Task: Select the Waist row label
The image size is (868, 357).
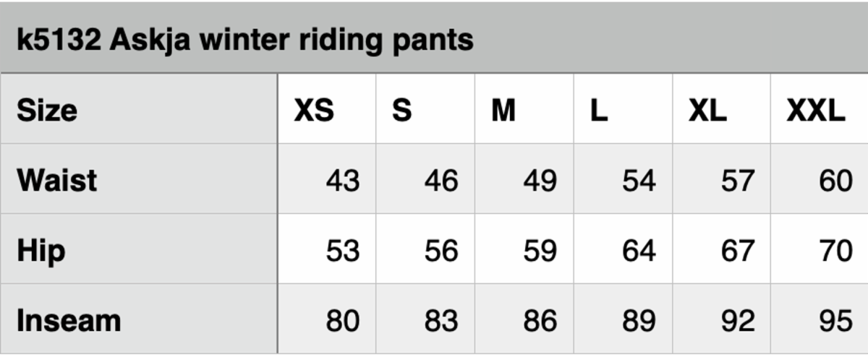Action: click(57, 180)
